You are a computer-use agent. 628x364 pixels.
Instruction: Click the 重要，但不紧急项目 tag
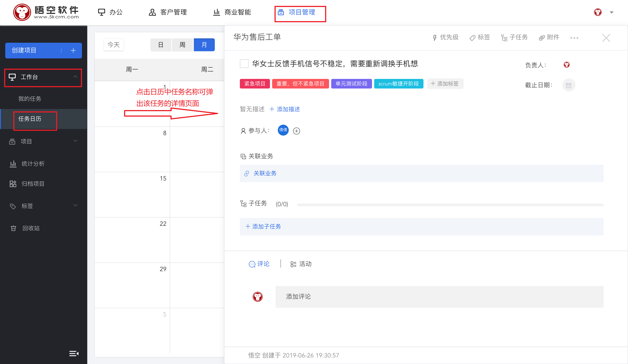300,84
